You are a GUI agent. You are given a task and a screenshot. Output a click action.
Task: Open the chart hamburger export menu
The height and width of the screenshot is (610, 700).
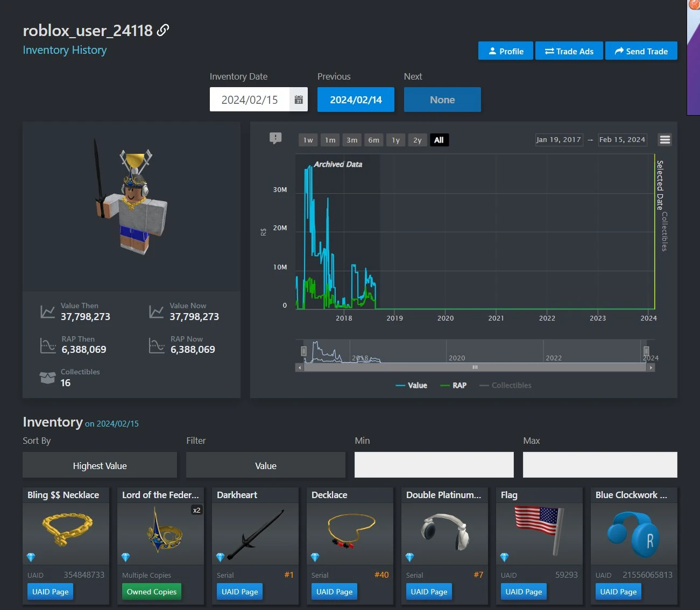(x=665, y=140)
